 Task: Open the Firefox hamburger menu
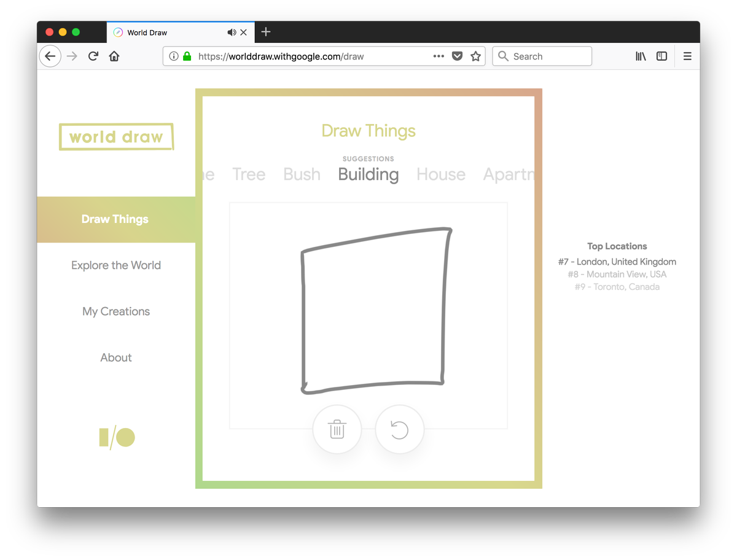687,56
